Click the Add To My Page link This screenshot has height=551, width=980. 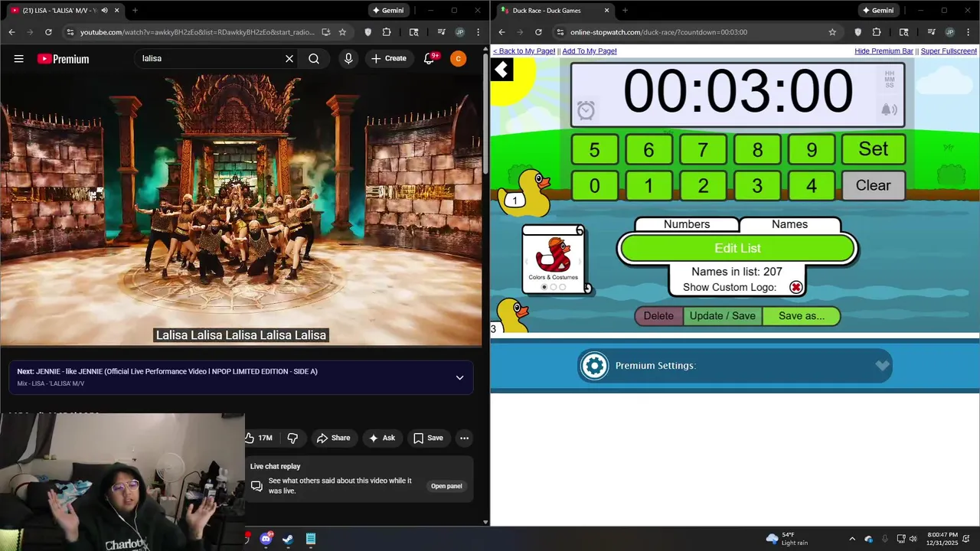[x=590, y=51]
